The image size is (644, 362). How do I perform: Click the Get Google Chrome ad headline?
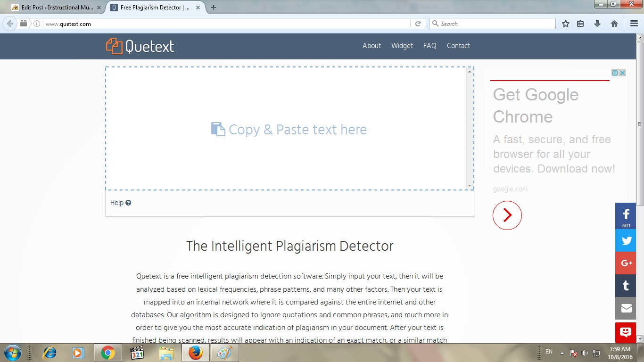pos(536,106)
